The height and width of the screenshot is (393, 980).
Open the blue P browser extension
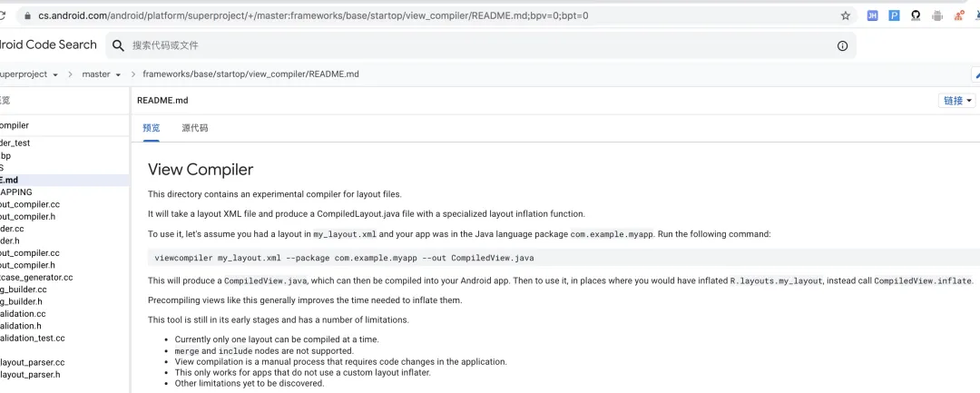[x=895, y=15]
